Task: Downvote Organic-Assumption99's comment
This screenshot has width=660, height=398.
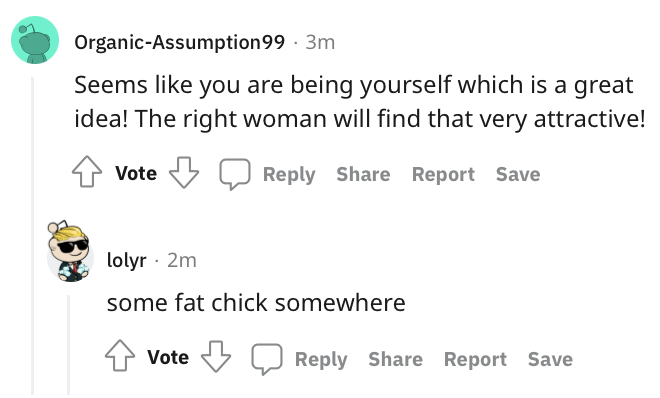Action: point(184,172)
